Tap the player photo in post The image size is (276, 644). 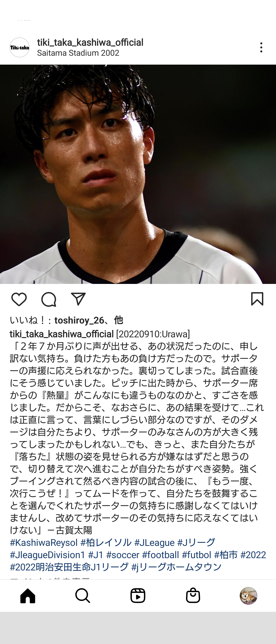tap(138, 174)
